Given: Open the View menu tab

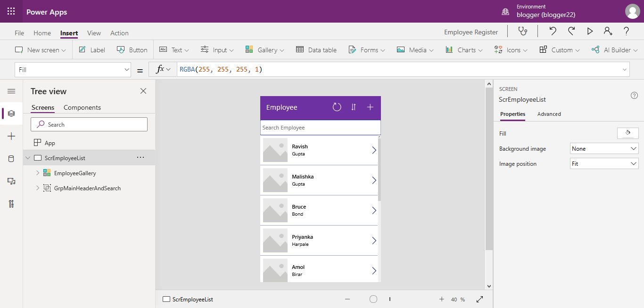Looking at the screenshot, I should tap(94, 33).
